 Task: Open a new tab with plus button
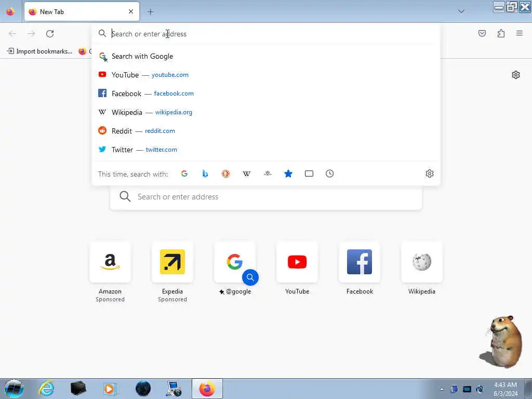click(150, 12)
